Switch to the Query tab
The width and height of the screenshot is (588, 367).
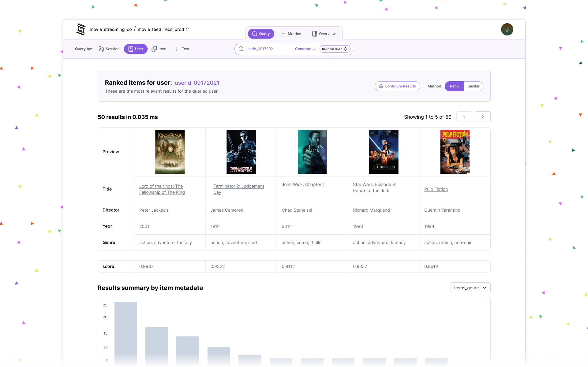point(261,34)
